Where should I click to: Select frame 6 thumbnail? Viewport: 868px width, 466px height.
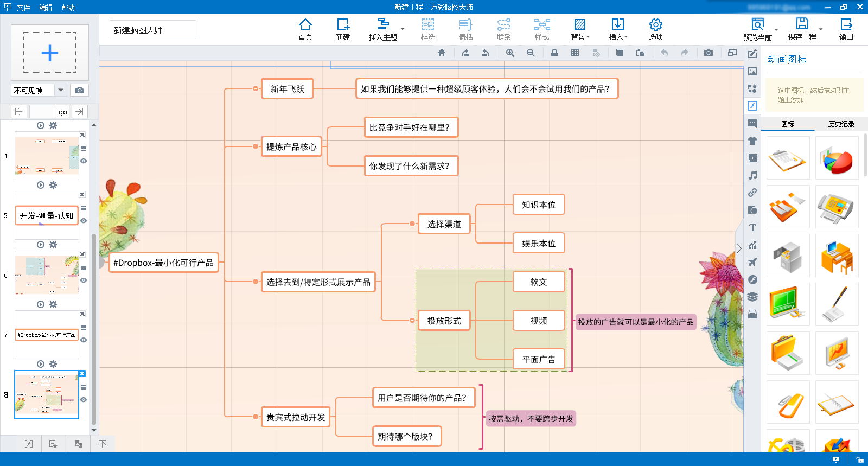click(x=47, y=275)
